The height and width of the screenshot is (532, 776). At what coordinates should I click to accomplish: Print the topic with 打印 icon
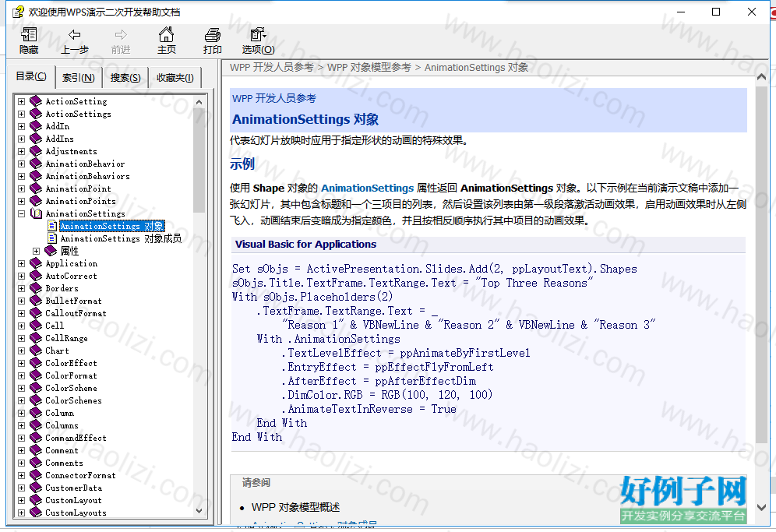click(x=213, y=34)
